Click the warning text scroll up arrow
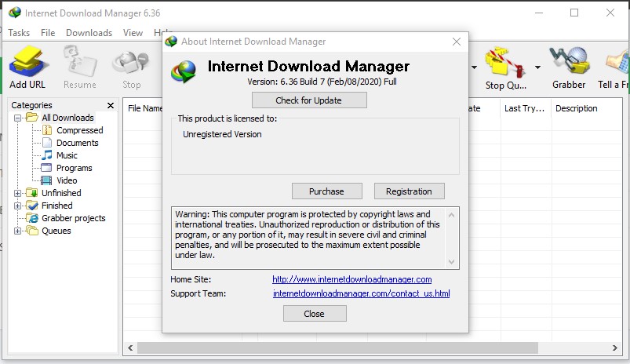 [451, 216]
